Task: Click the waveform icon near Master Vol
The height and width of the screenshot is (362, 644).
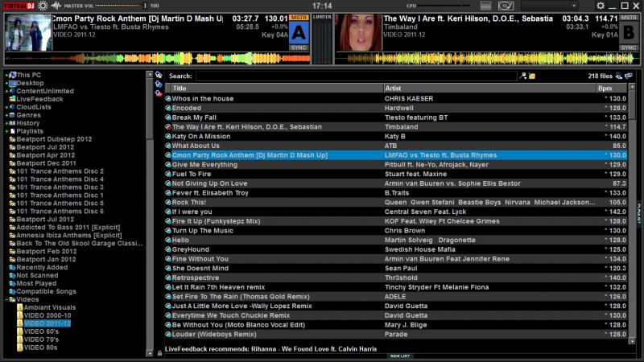Action: click(x=56, y=6)
